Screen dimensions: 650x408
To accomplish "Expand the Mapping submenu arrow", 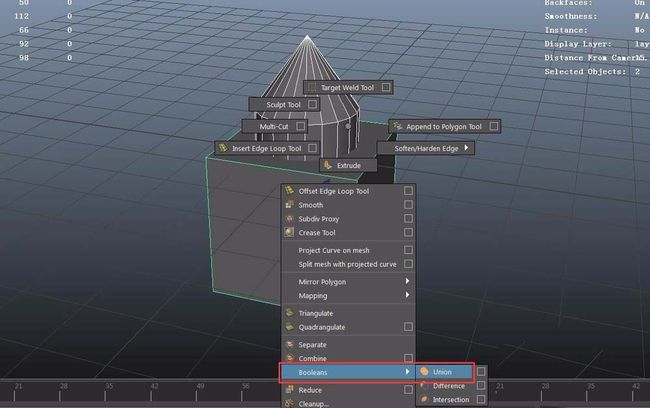I will (x=407, y=295).
